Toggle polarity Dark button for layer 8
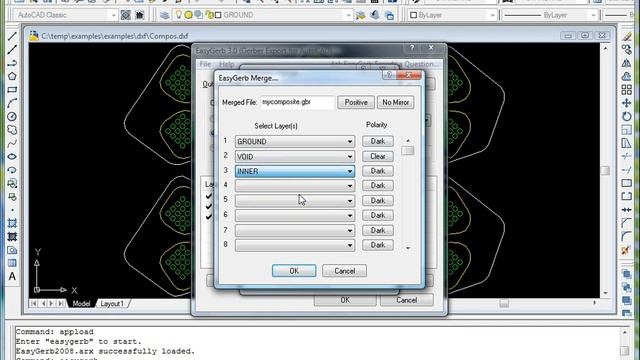 click(x=378, y=245)
